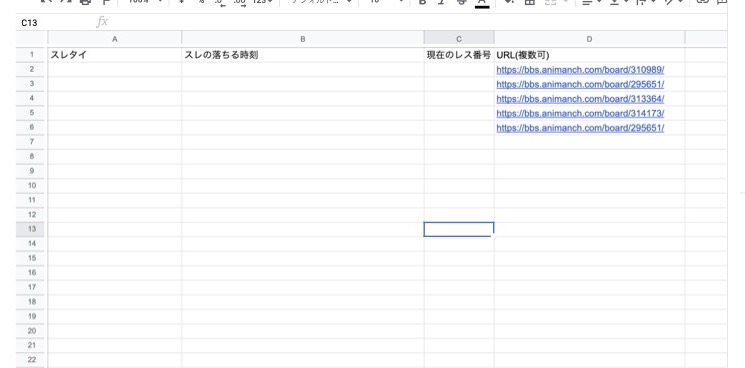Select the スレタイ header cell

pos(115,55)
